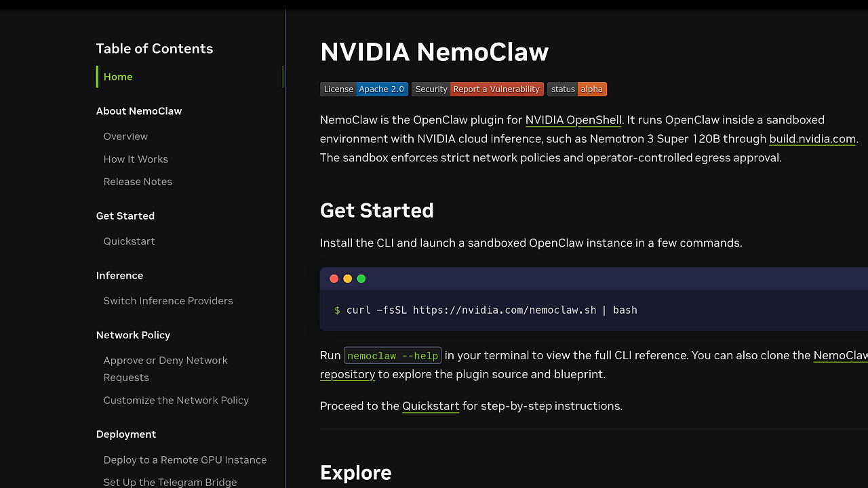
Task: Click the Security Report a Vulnerability badge
Action: 477,89
